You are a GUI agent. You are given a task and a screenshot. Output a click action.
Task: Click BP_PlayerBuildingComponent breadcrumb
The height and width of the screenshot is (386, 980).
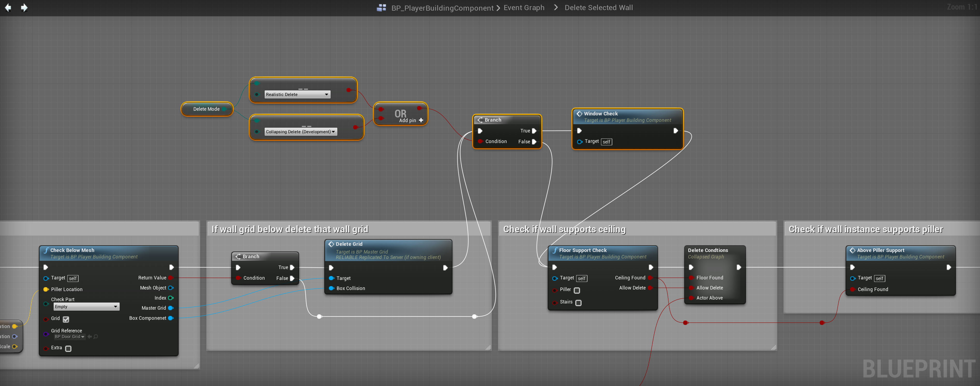442,8
